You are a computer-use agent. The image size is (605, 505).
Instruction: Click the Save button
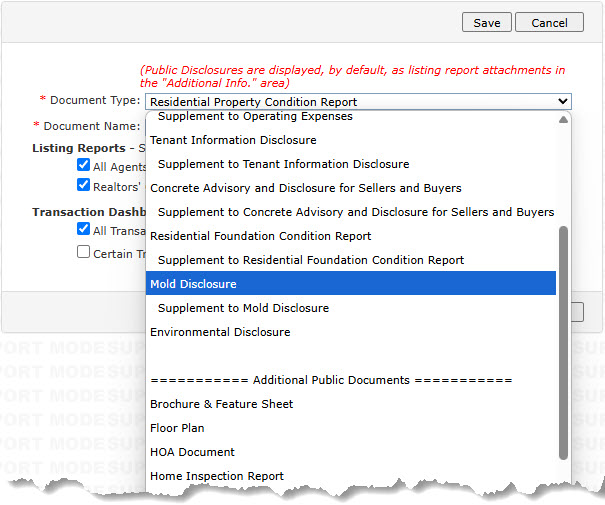click(x=487, y=22)
